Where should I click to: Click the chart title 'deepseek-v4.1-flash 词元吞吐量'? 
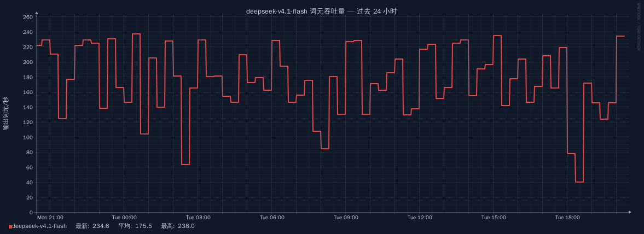pos(295,11)
